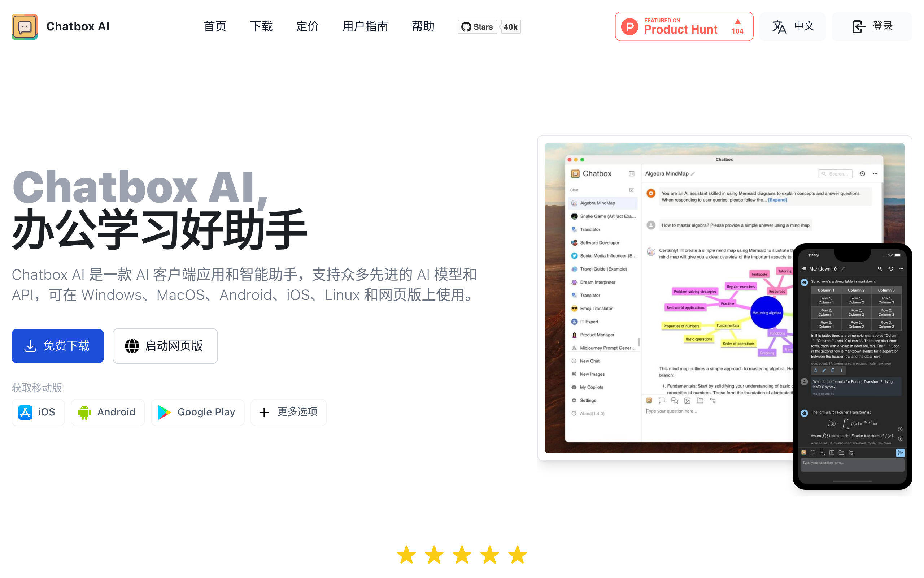Click the download arrow icon in 免费下载
This screenshot has height=578, width=924.
(30, 346)
